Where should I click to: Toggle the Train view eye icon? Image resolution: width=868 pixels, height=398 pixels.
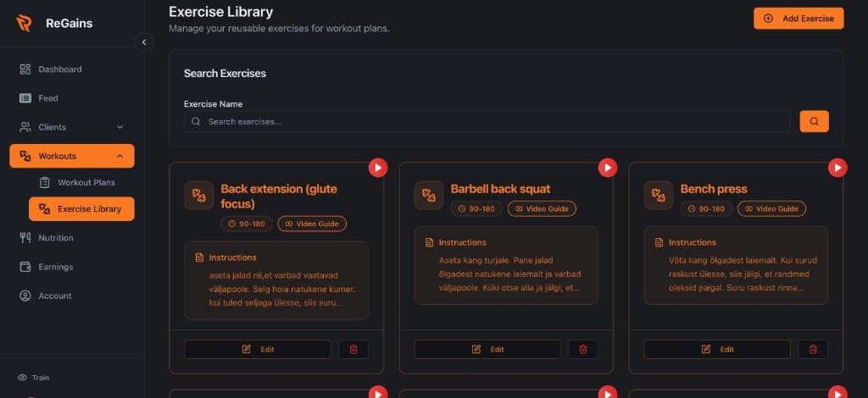click(22, 378)
